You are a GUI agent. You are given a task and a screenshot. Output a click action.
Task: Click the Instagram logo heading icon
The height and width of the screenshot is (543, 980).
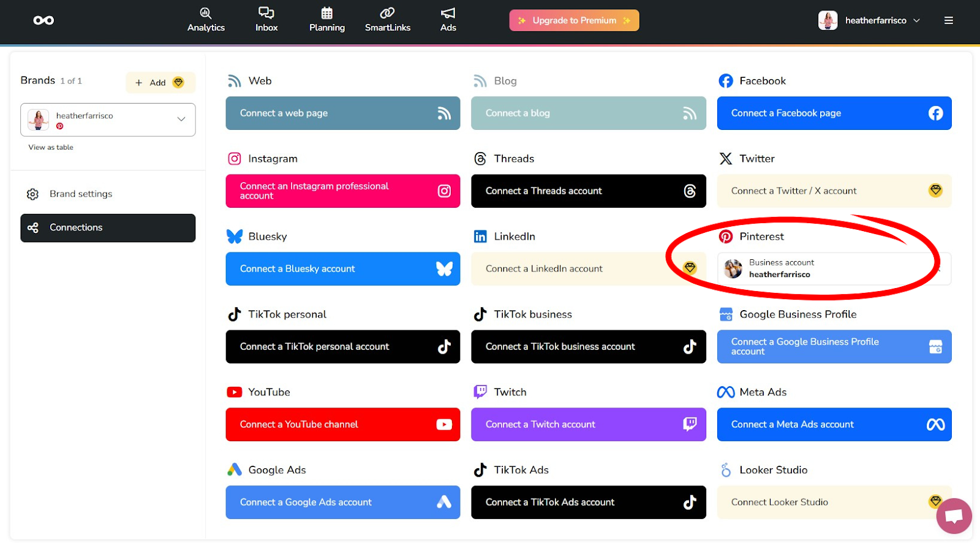point(235,159)
